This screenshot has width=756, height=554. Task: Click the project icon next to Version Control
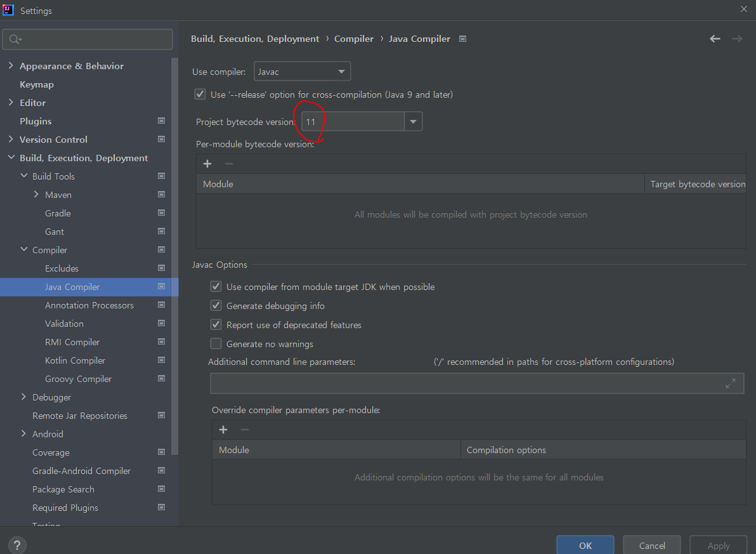162,139
